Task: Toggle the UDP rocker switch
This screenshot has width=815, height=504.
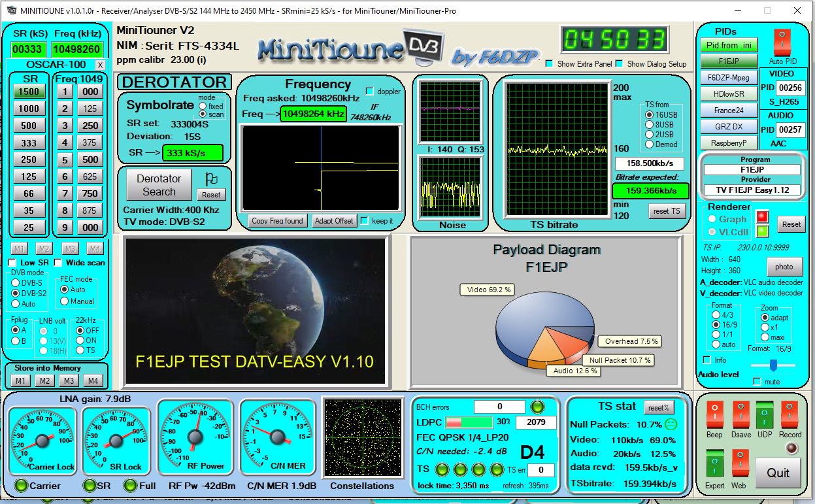Action: [765, 416]
